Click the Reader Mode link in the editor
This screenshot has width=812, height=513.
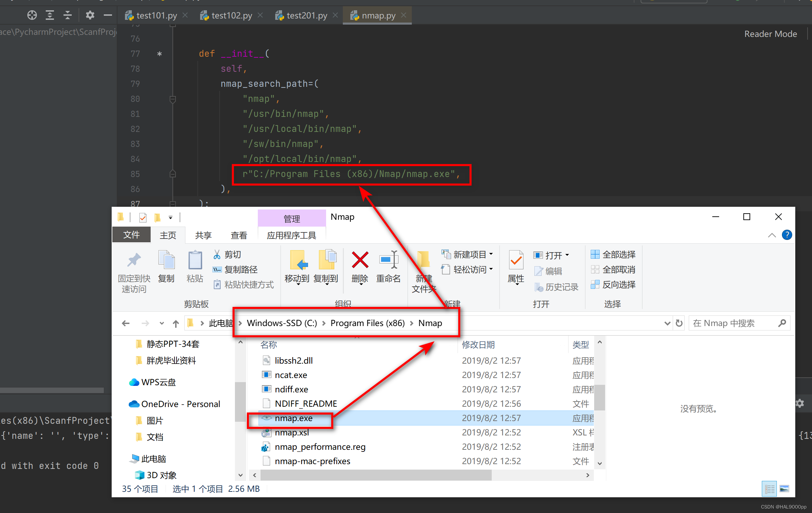[771, 34]
